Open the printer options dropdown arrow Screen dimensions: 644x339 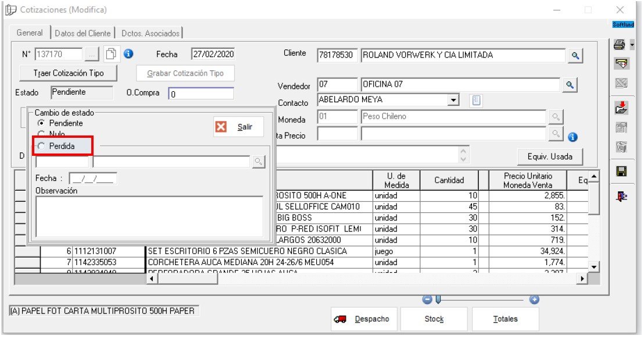tap(632, 44)
